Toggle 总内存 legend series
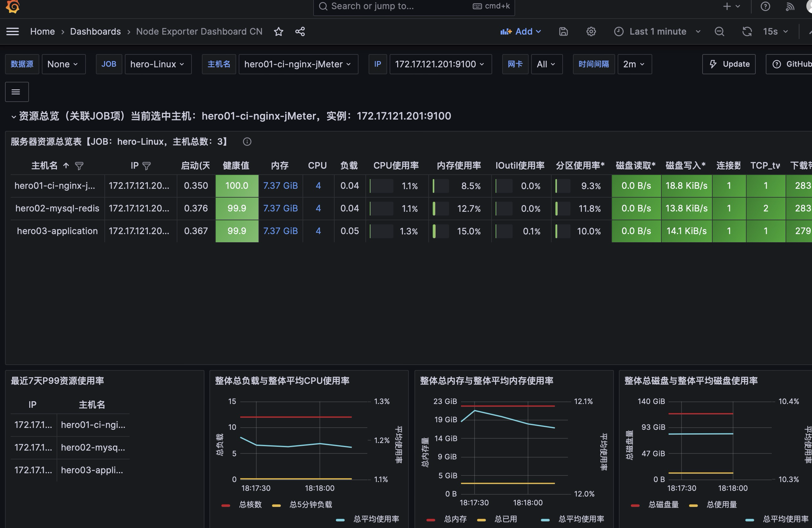 click(455, 519)
